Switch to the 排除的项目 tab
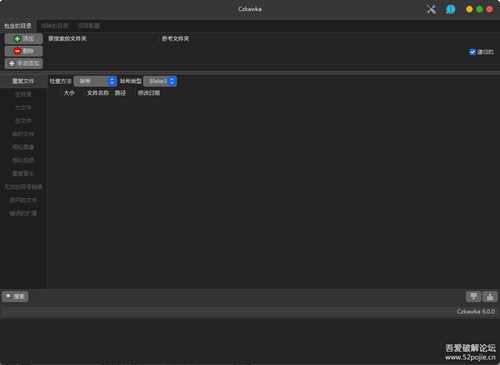 [x=89, y=26]
